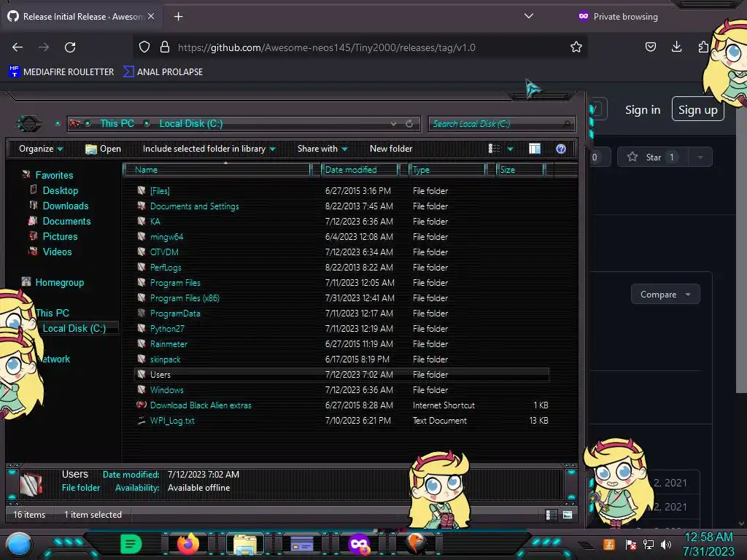This screenshot has width=747, height=560.
Task: Open the MEDIAFIRE ROULETTER bookmark
Action: tap(61, 72)
